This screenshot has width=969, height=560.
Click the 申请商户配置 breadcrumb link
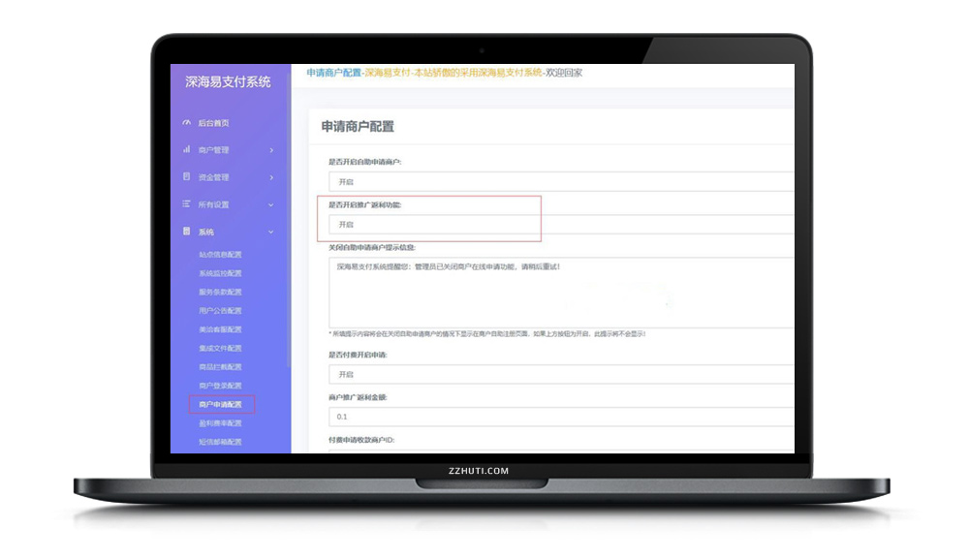(333, 70)
